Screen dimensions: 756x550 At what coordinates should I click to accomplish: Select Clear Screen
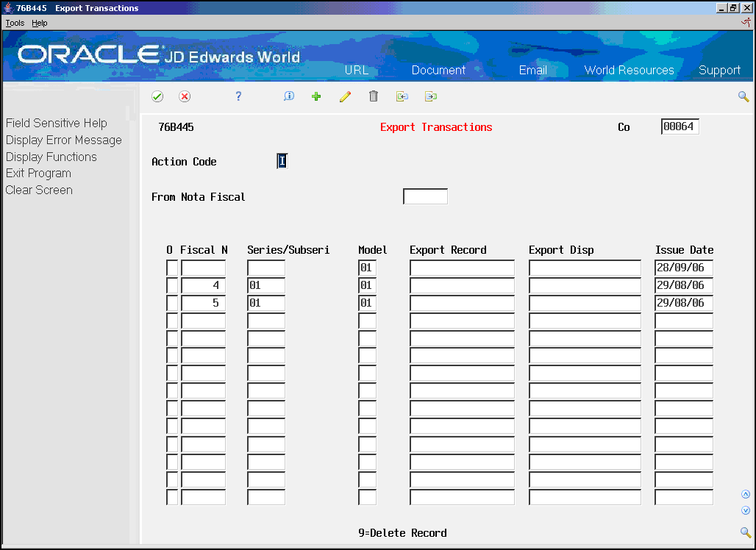tap(39, 190)
